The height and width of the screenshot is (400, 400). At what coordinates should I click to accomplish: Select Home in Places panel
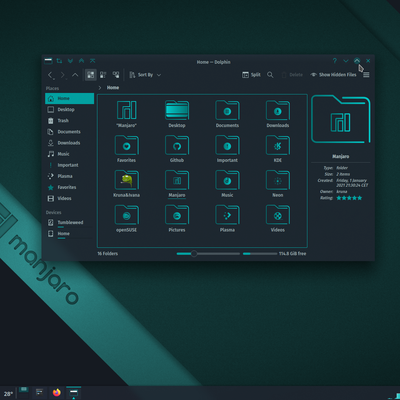69,98
